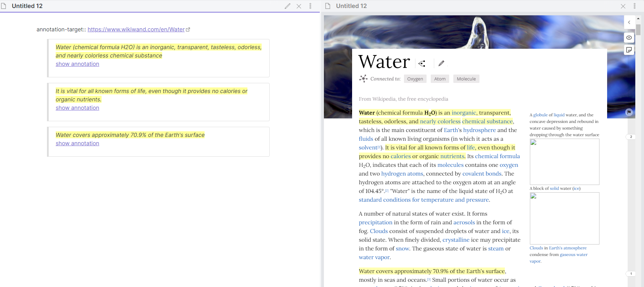Click the highlighted 'Water covers approximately 70.9%' article text
This screenshot has height=287, width=644.
[432, 271]
